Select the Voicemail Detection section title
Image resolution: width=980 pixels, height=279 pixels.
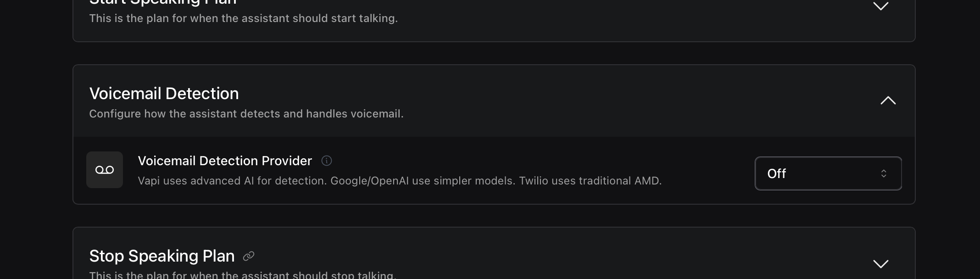(164, 93)
